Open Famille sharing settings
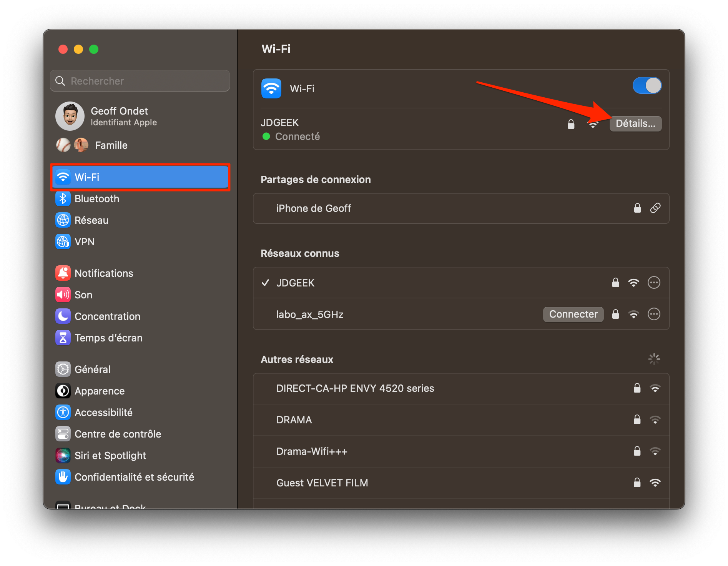The width and height of the screenshot is (728, 566). tap(140, 145)
